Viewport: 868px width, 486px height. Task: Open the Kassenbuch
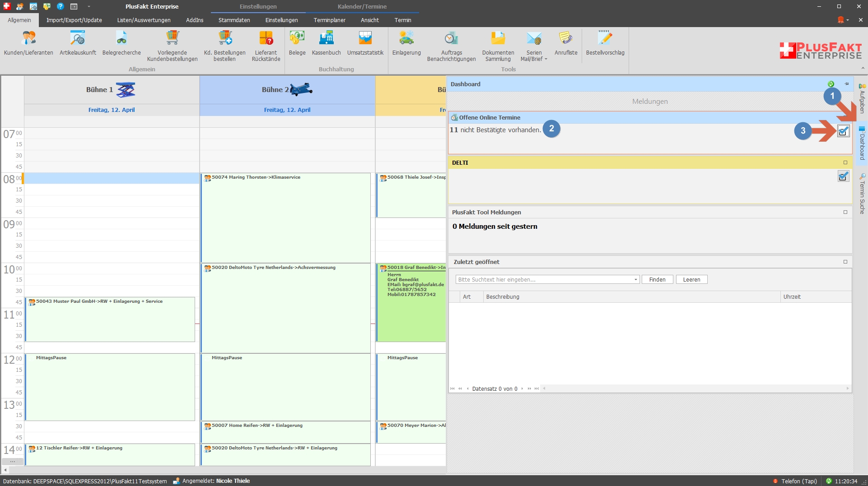[x=326, y=44]
